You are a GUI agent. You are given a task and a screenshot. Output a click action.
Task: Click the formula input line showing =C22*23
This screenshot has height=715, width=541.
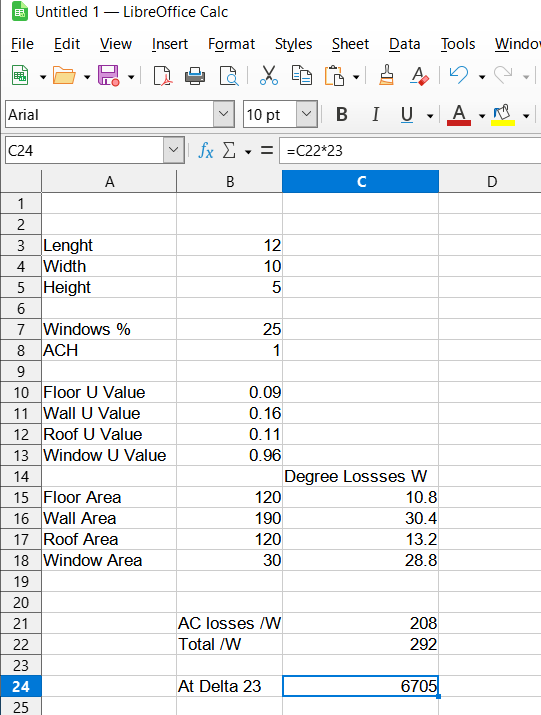410,150
